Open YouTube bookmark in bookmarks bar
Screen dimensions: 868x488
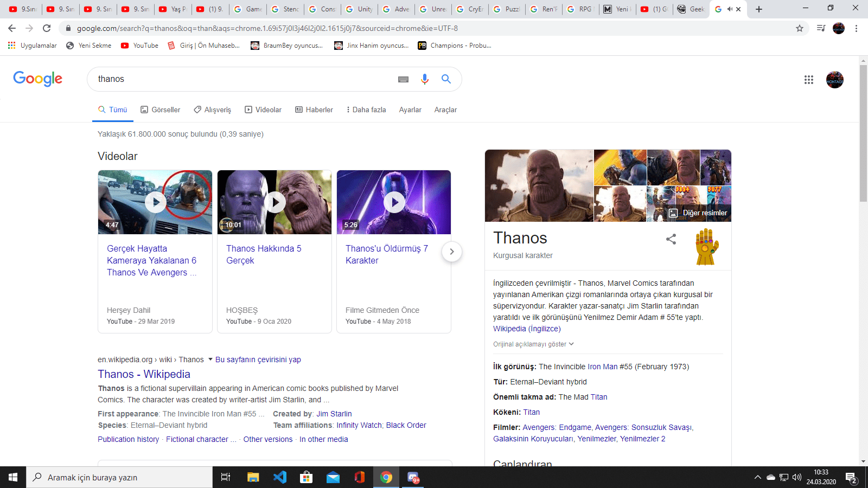click(140, 46)
